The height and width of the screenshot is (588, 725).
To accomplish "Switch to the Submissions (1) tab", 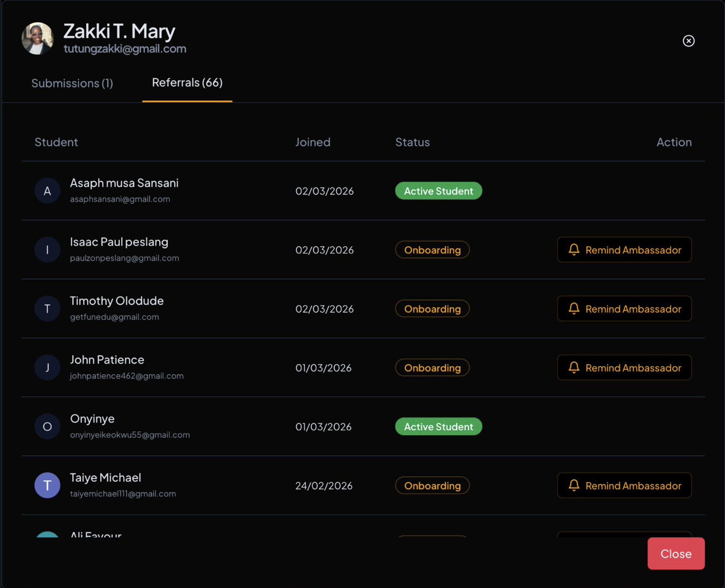I will click(x=72, y=83).
